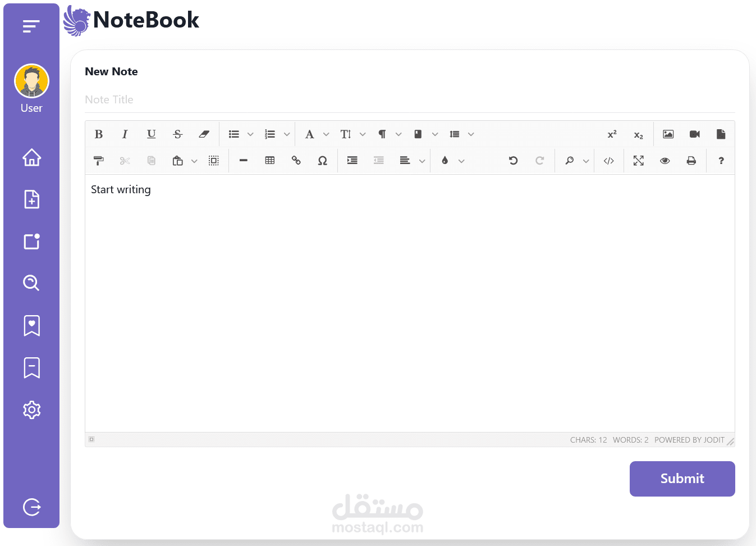Image resolution: width=756 pixels, height=546 pixels.
Task: Undo the last edit
Action: (x=513, y=161)
